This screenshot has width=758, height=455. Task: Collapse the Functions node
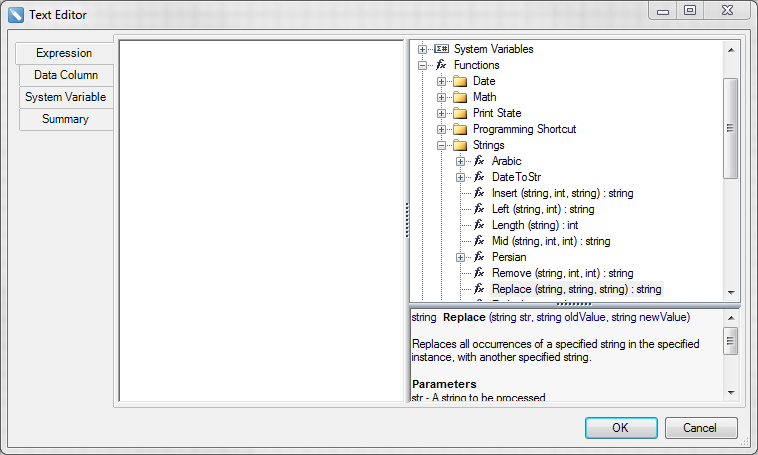422,65
